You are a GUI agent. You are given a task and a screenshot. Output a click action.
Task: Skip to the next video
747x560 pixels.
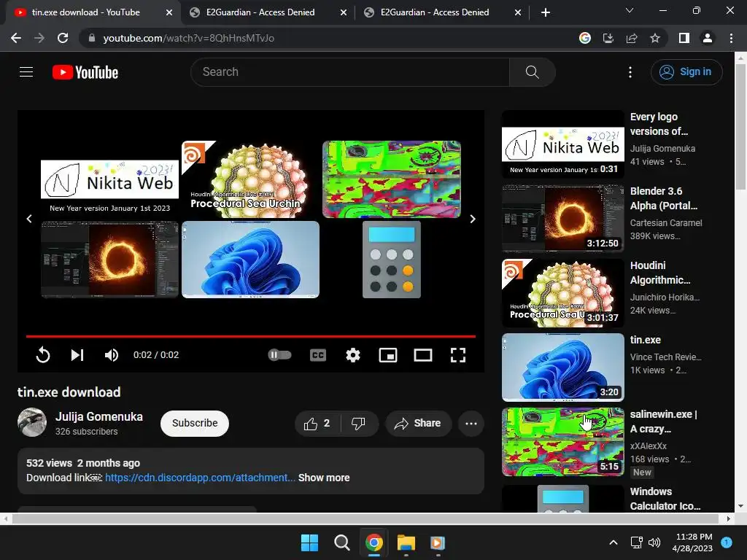(x=77, y=355)
